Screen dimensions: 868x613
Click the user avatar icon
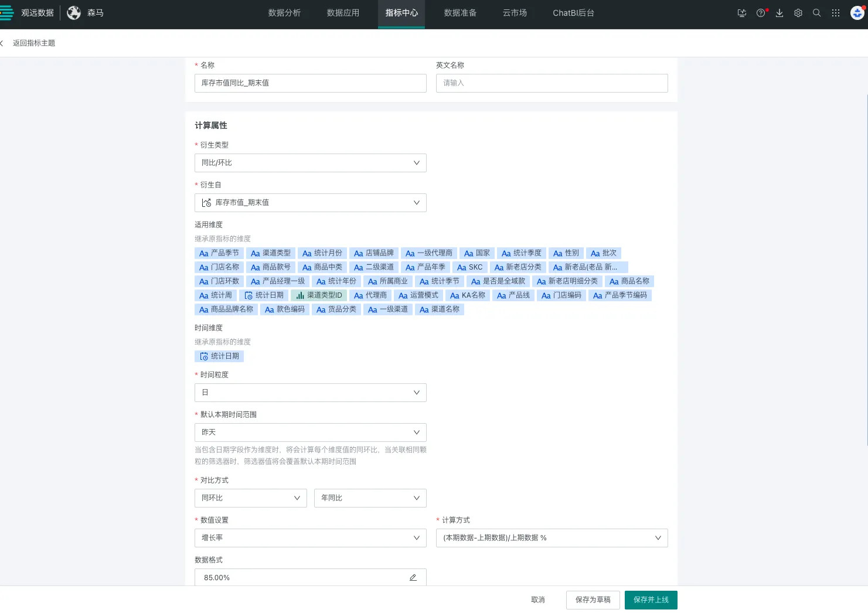857,13
